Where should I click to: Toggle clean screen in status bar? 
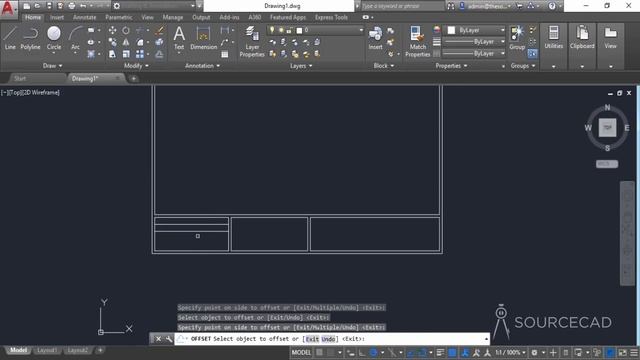[622, 352]
